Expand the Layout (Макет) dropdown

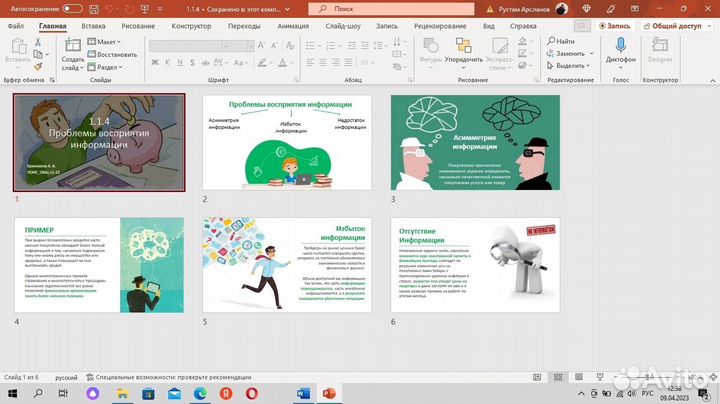[105, 41]
